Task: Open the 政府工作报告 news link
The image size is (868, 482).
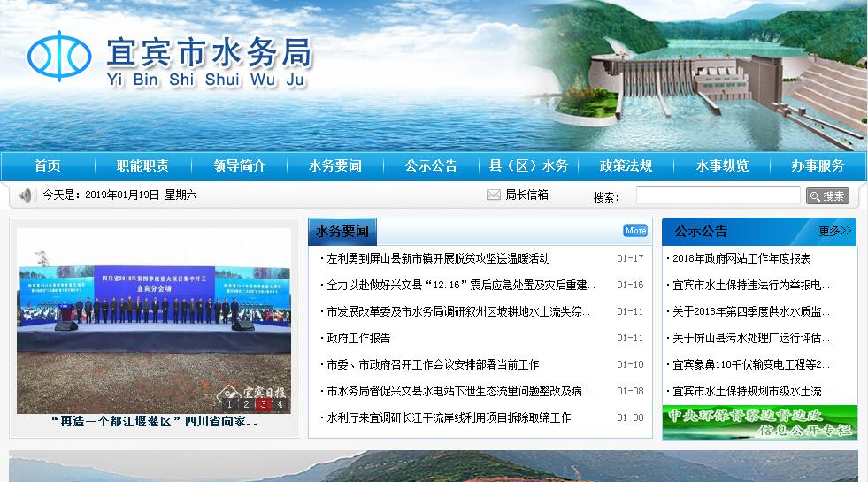Action: (x=358, y=338)
